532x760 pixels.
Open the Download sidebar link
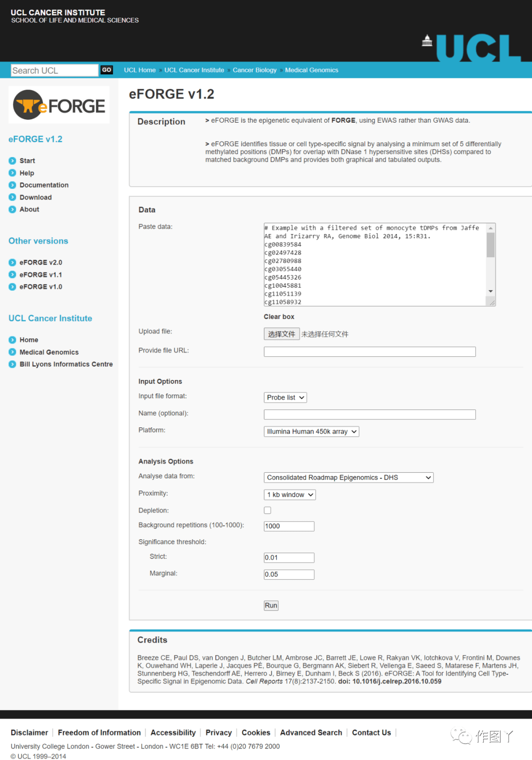point(35,197)
